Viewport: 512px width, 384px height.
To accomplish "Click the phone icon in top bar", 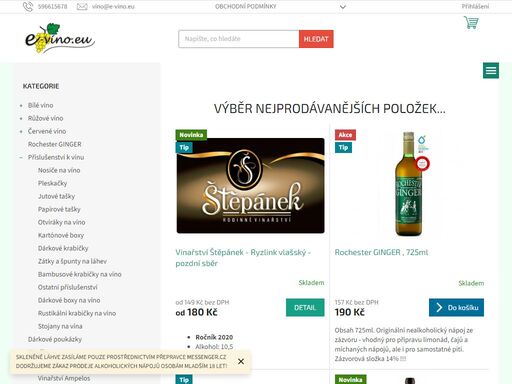I will click(28, 7).
